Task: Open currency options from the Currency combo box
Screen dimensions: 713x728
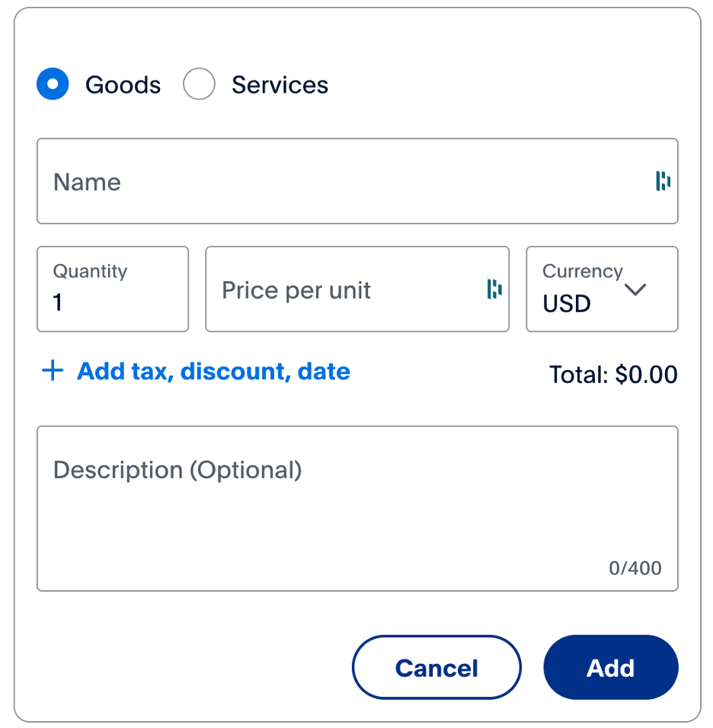Action: click(x=602, y=289)
